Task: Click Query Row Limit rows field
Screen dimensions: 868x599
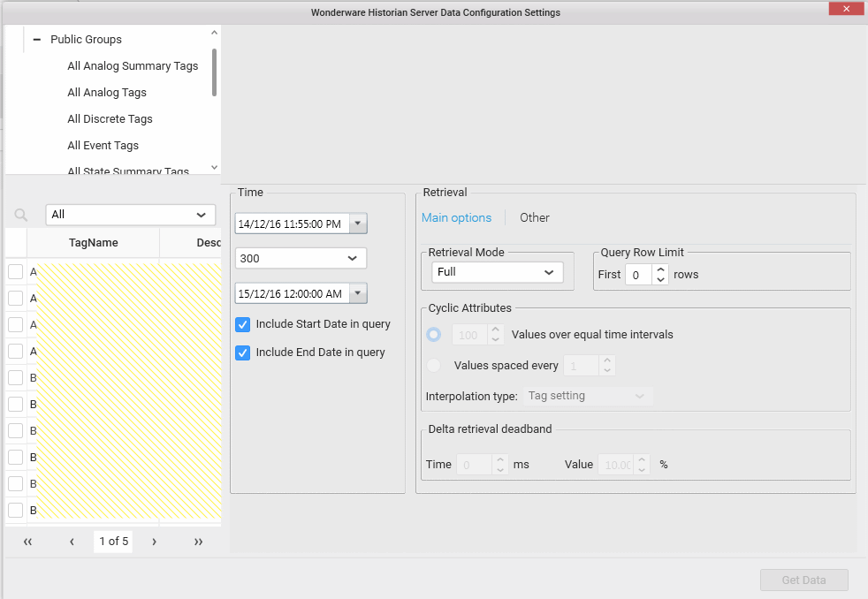Action: click(638, 275)
